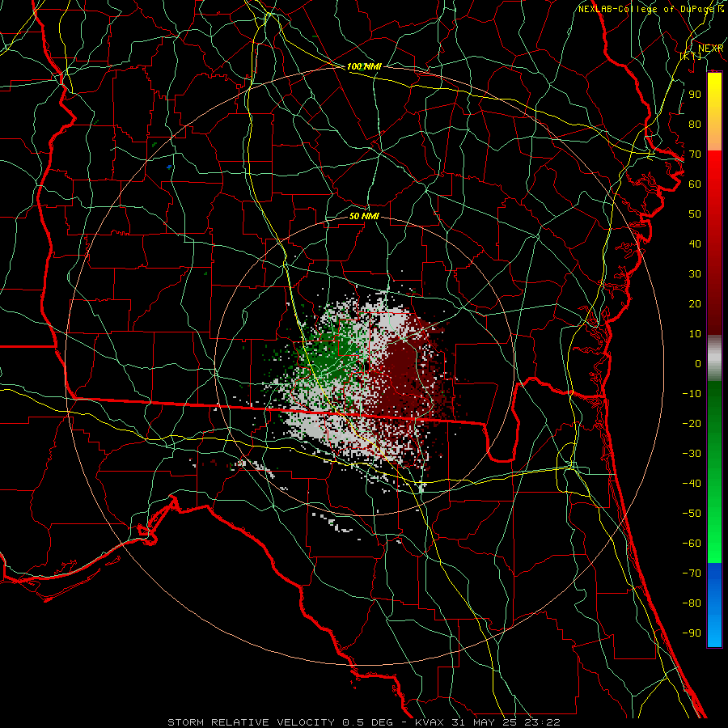Click the 50 value on the velocity scale
This screenshot has height=728, width=728.
pos(695,214)
